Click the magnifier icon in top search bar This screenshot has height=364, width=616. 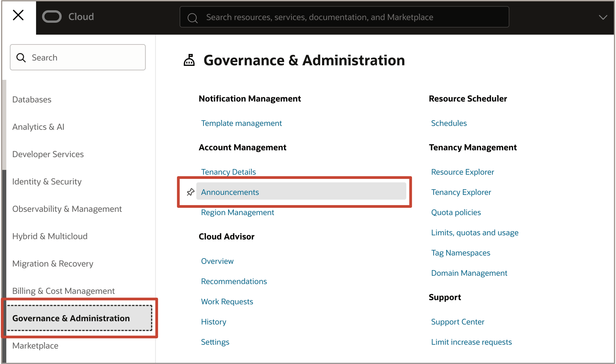[x=193, y=18]
